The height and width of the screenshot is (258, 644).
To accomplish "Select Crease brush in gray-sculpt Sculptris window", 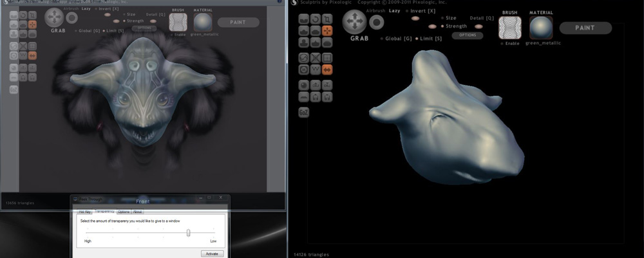I will click(303, 19).
